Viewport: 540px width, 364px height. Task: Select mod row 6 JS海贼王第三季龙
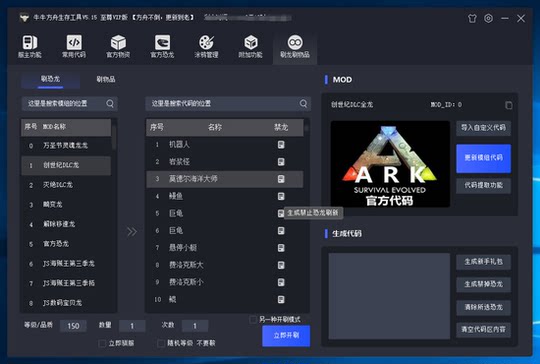pyautogui.click(x=66, y=264)
